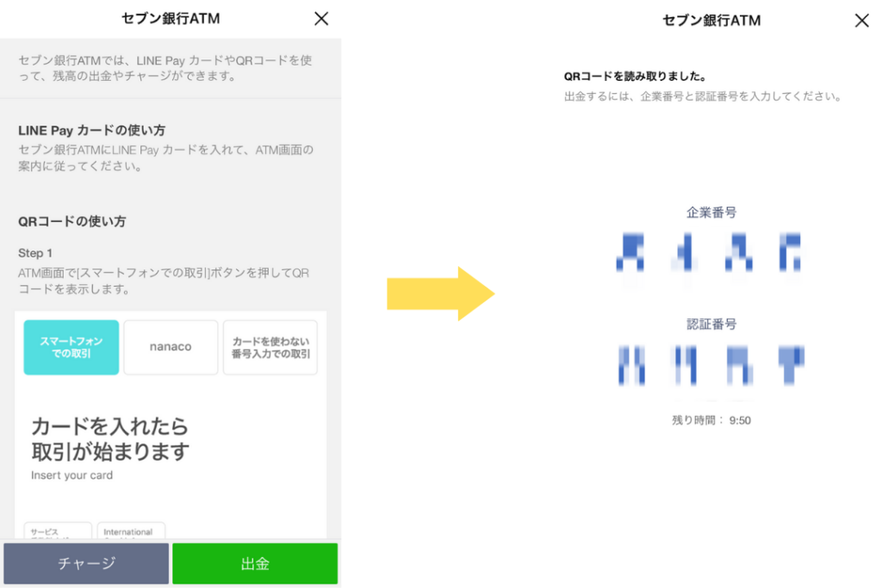
Task: Click the 出金するには instruction text
Action: 703,96
